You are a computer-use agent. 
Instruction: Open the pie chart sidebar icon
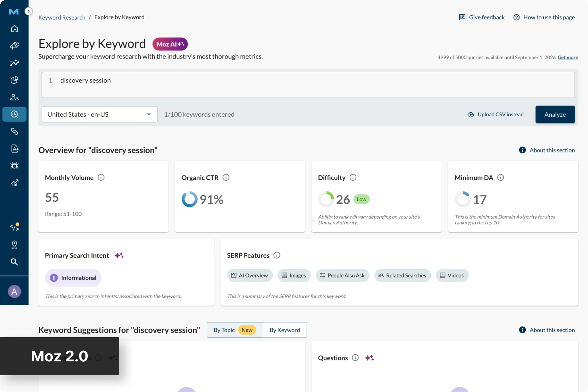pyautogui.click(x=14, y=80)
